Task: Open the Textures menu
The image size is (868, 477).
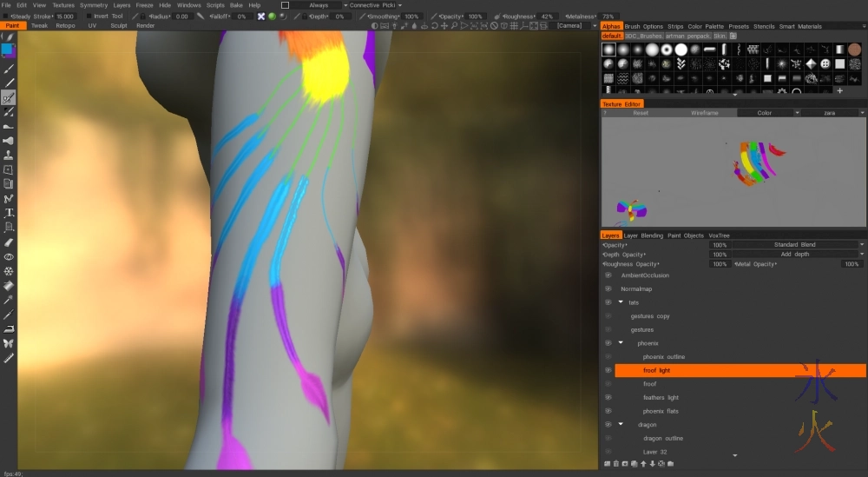Action: [x=63, y=5]
